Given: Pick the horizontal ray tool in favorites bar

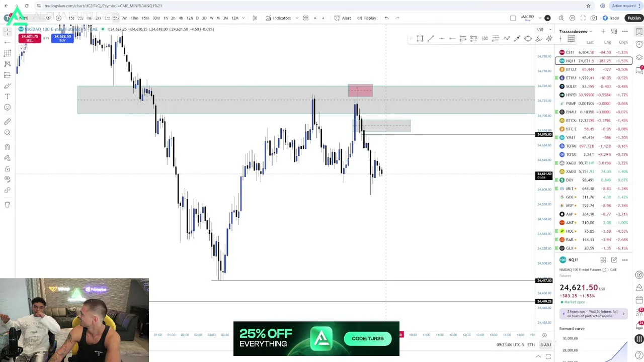Looking at the screenshot, I should (x=452, y=39).
